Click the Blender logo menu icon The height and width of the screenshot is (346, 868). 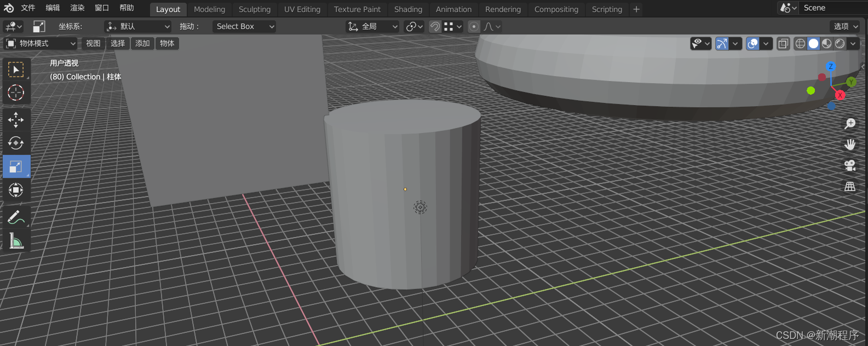(9, 8)
